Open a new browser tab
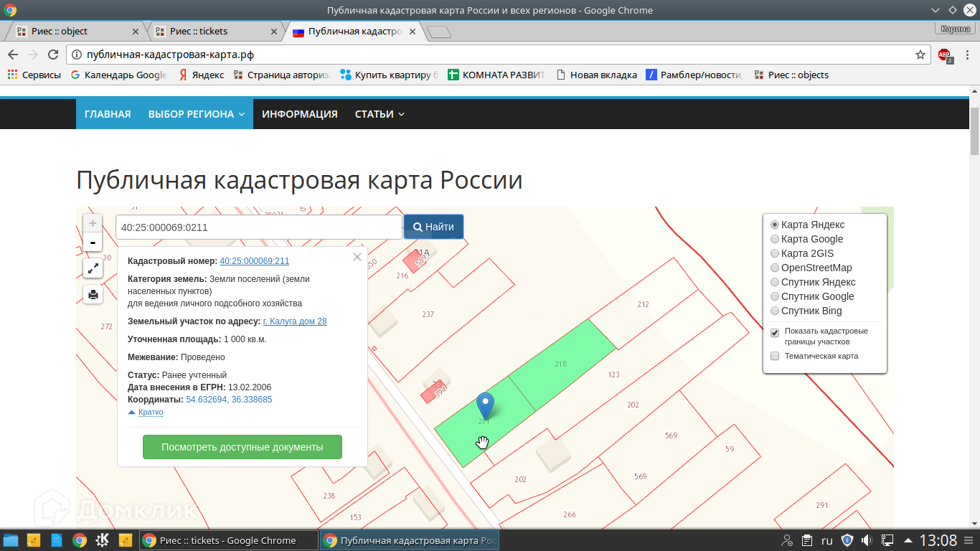Viewport: 980px width, 551px height. [x=438, y=32]
